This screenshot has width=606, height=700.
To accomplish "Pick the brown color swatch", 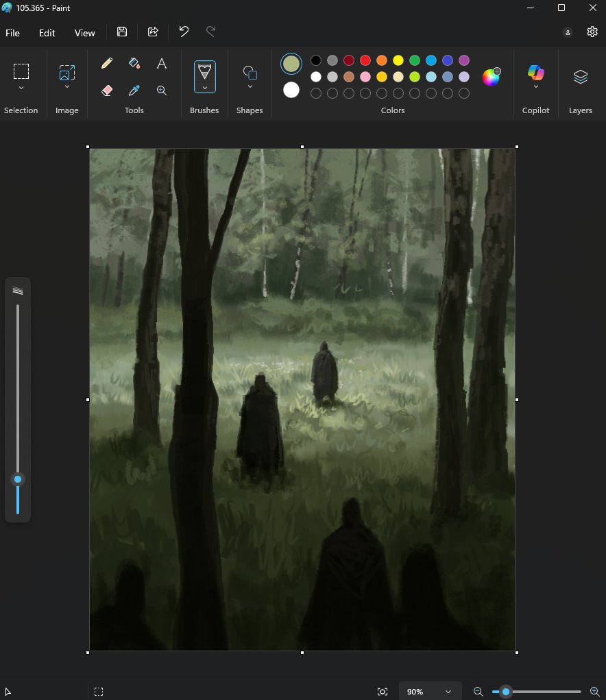I will click(x=349, y=77).
